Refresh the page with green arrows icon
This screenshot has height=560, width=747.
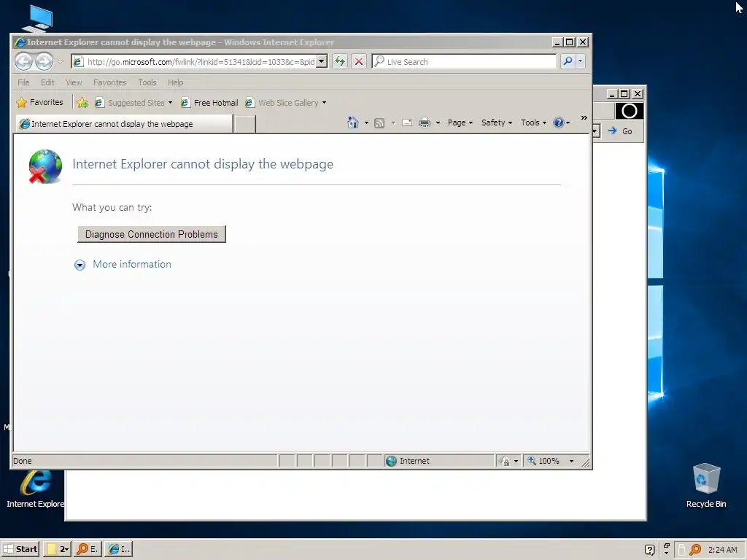[339, 61]
